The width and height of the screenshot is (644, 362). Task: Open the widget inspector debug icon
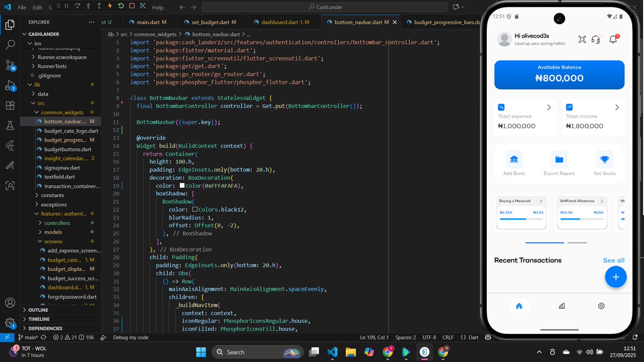tap(143, 7)
